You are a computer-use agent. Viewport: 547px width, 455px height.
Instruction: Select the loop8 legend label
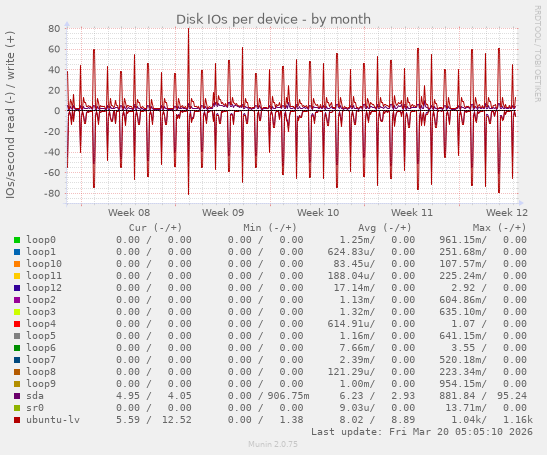[x=41, y=372]
